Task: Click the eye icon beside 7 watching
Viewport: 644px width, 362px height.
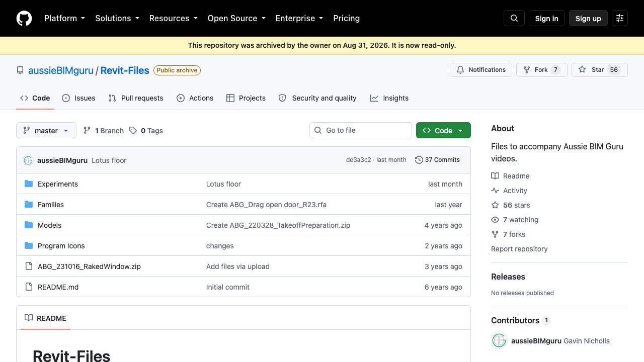Action: (x=495, y=220)
